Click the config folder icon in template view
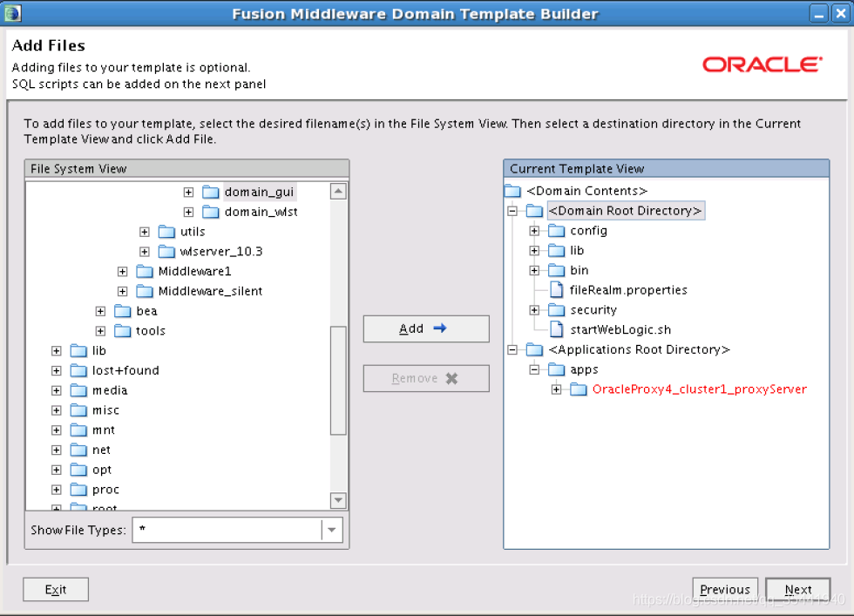The height and width of the screenshot is (616, 854). (556, 231)
